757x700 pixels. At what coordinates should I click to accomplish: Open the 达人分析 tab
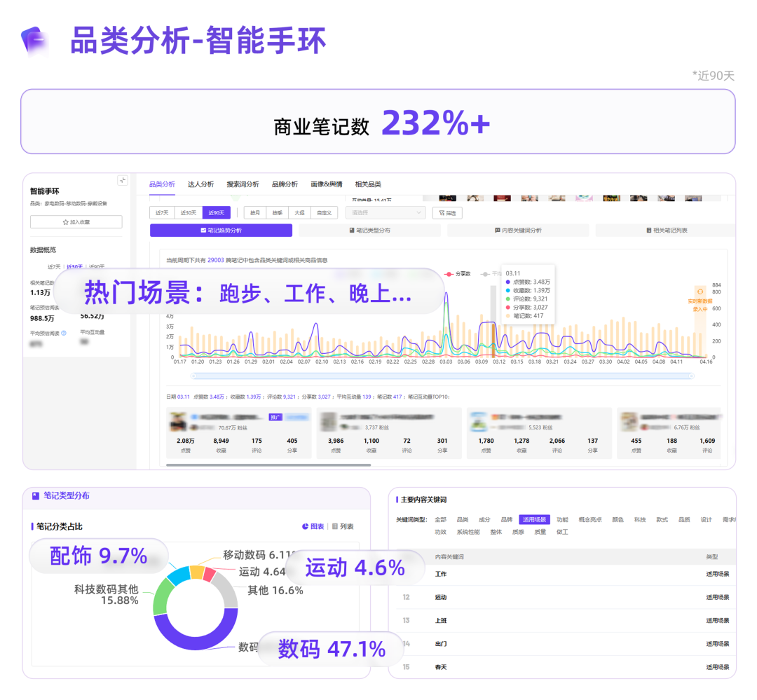click(x=200, y=184)
